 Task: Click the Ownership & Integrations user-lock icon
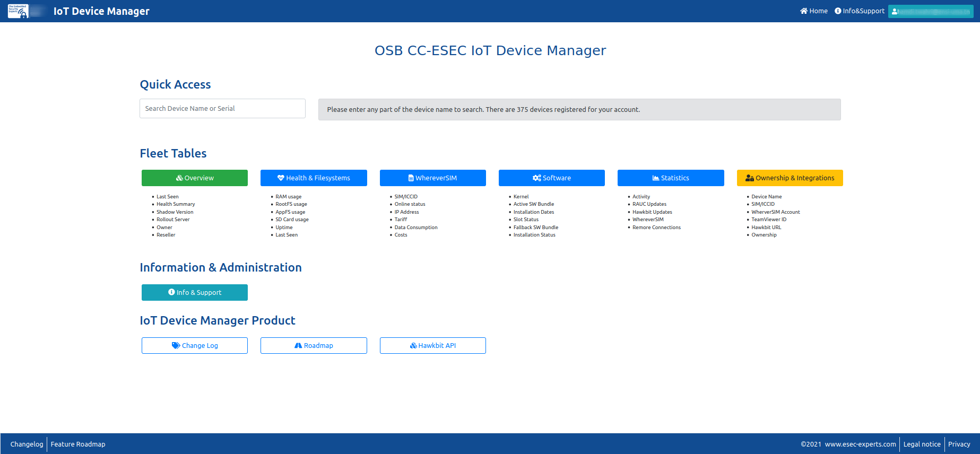coord(749,178)
